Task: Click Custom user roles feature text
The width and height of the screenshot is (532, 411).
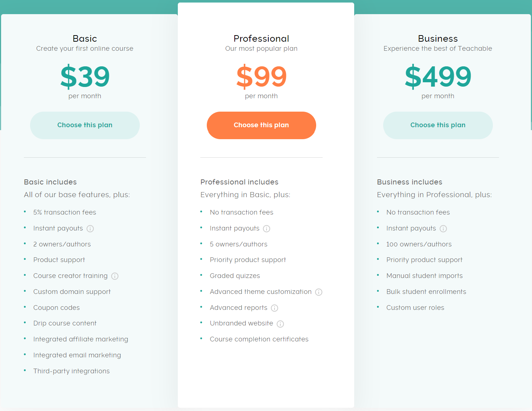Action: [415, 308]
